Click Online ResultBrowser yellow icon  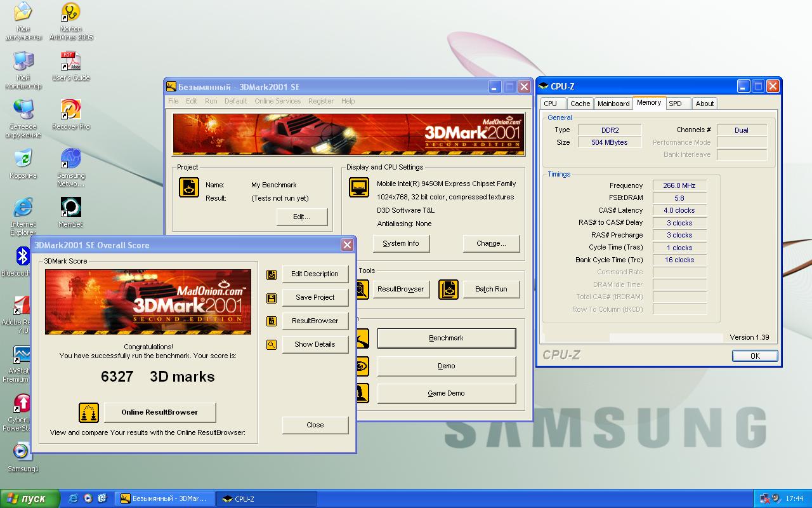(89, 413)
